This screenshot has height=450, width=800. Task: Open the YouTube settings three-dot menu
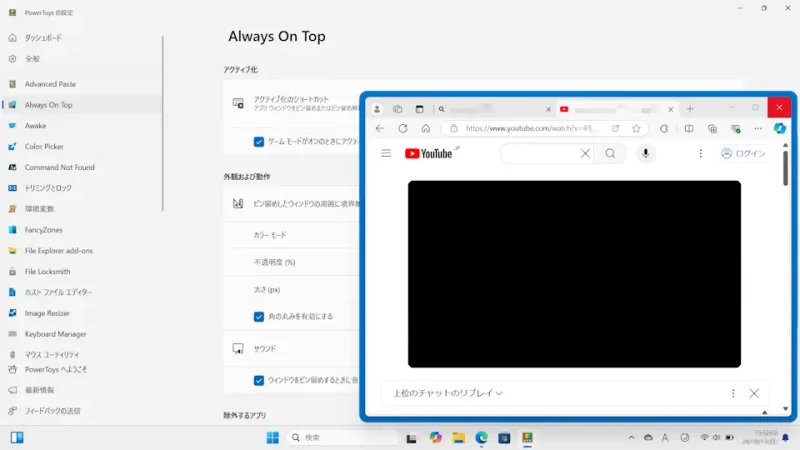(701, 153)
